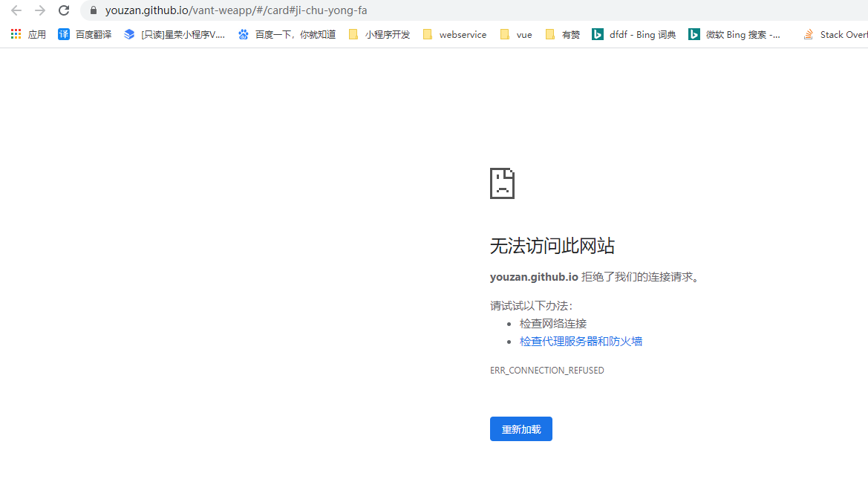Open the 有赞 bookmark folder
The image size is (868, 479).
click(x=562, y=34)
